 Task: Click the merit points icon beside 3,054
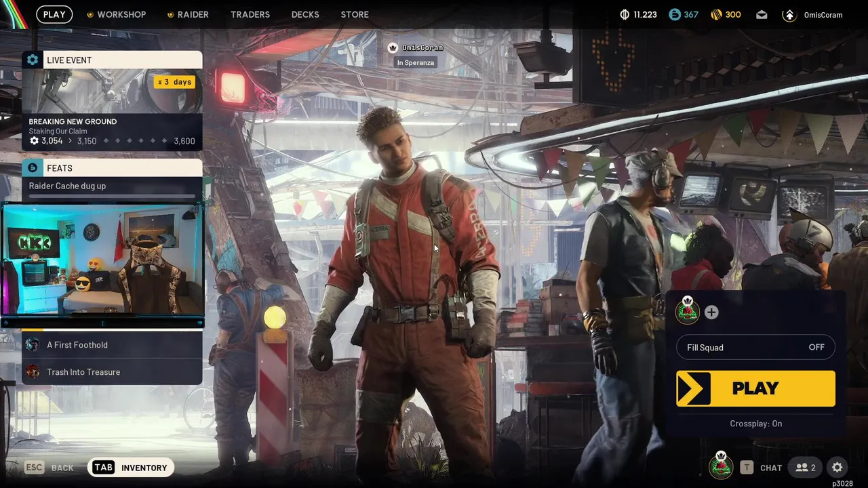click(x=34, y=141)
